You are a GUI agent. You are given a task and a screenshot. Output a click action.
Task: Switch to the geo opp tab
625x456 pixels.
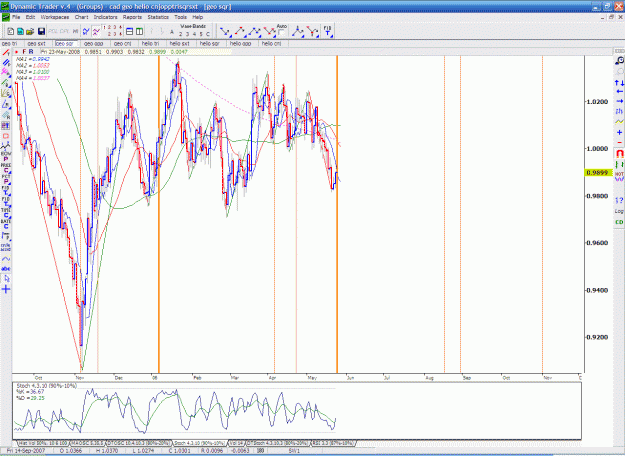94,43
